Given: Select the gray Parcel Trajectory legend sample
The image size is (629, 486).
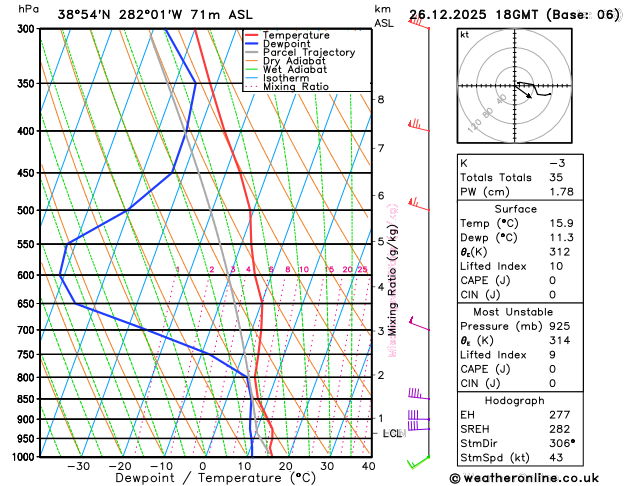Looking at the screenshot, I should tap(252, 53).
